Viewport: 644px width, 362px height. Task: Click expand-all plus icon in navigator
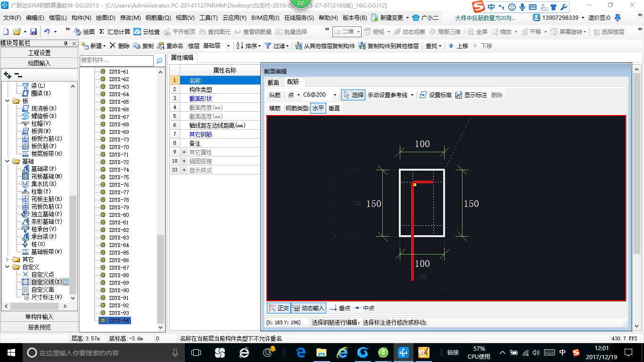[7, 75]
